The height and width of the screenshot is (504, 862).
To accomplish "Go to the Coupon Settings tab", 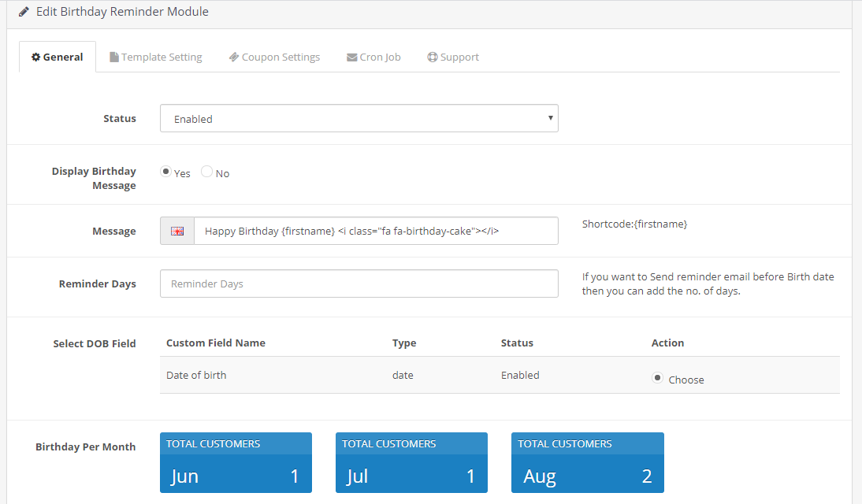I will pyautogui.click(x=274, y=57).
